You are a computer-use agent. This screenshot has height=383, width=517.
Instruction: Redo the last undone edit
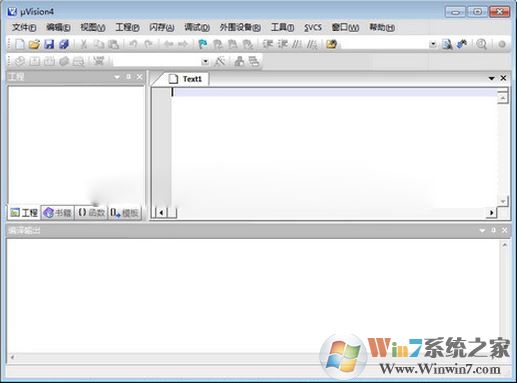pyautogui.click(x=148, y=44)
